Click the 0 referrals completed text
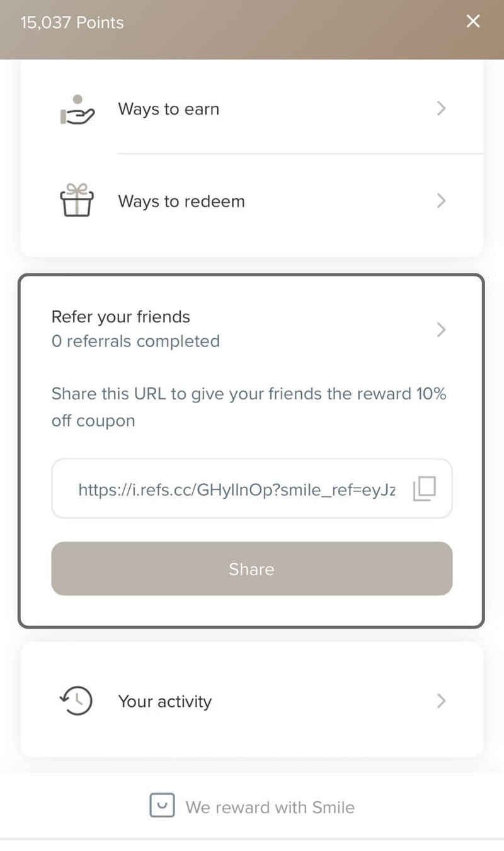The height and width of the screenshot is (851, 504). (x=135, y=341)
